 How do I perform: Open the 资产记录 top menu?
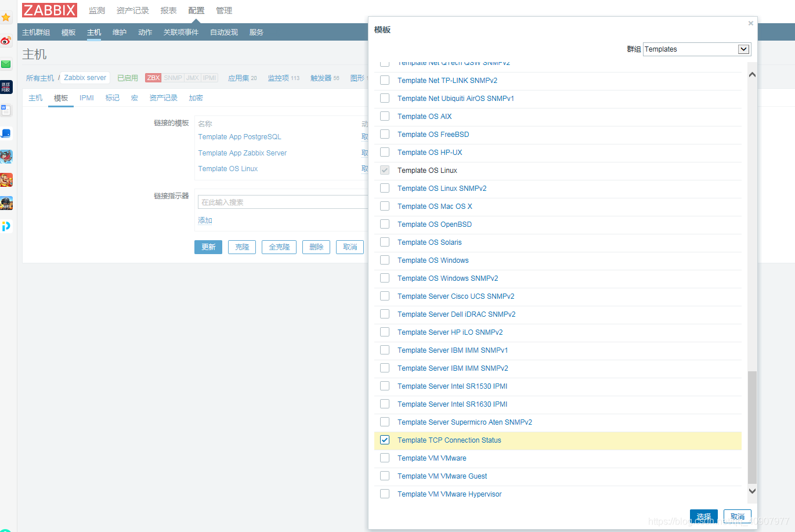[x=133, y=10]
